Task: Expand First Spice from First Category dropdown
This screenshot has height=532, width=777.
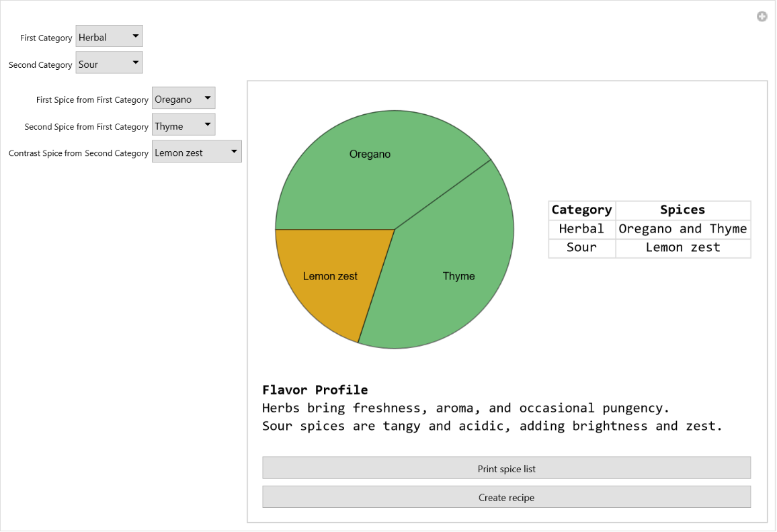Action: pos(183,99)
